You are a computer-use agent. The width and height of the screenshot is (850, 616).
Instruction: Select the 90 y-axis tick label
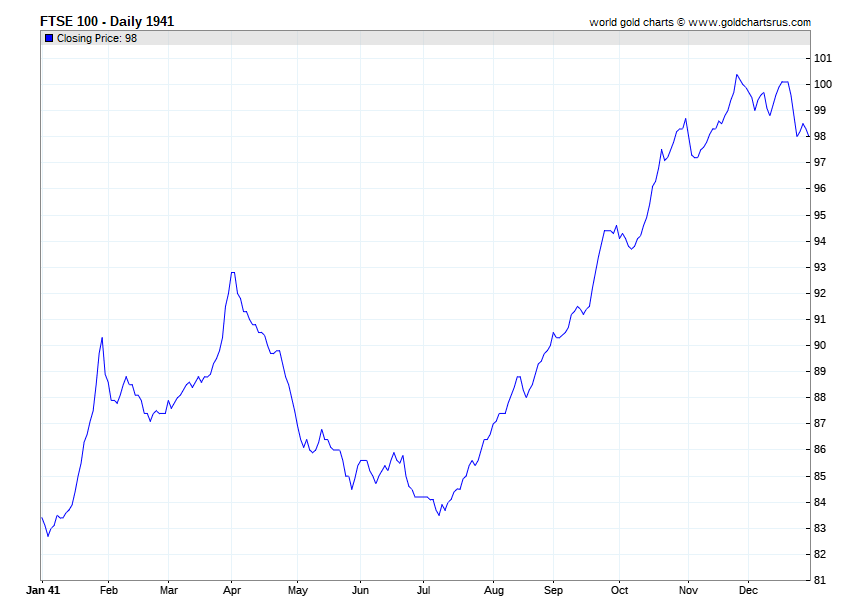(820, 345)
